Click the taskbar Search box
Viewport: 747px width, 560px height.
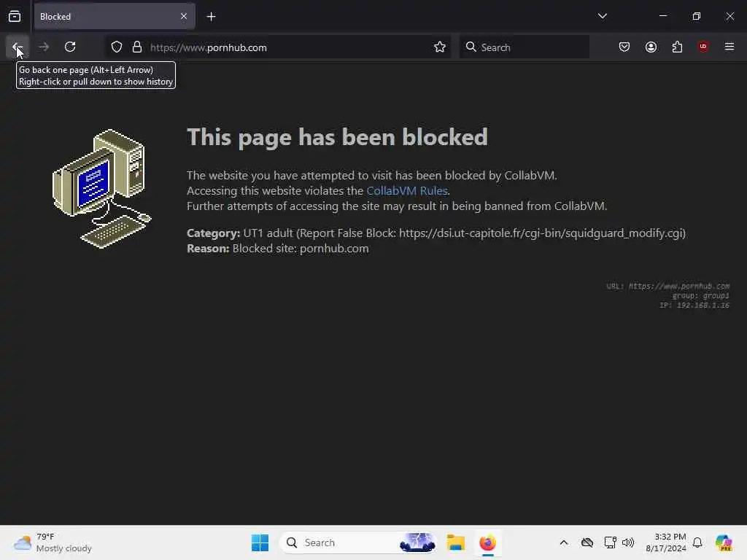357,542
